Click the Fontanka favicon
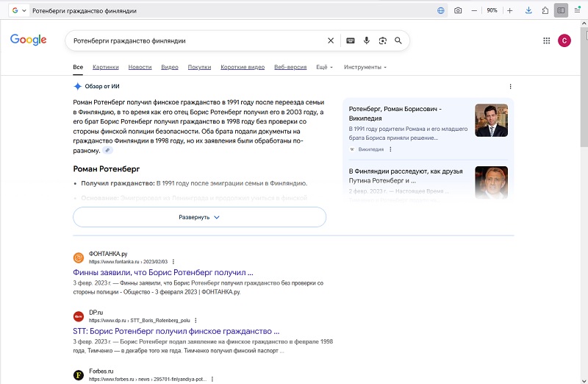 79,257
